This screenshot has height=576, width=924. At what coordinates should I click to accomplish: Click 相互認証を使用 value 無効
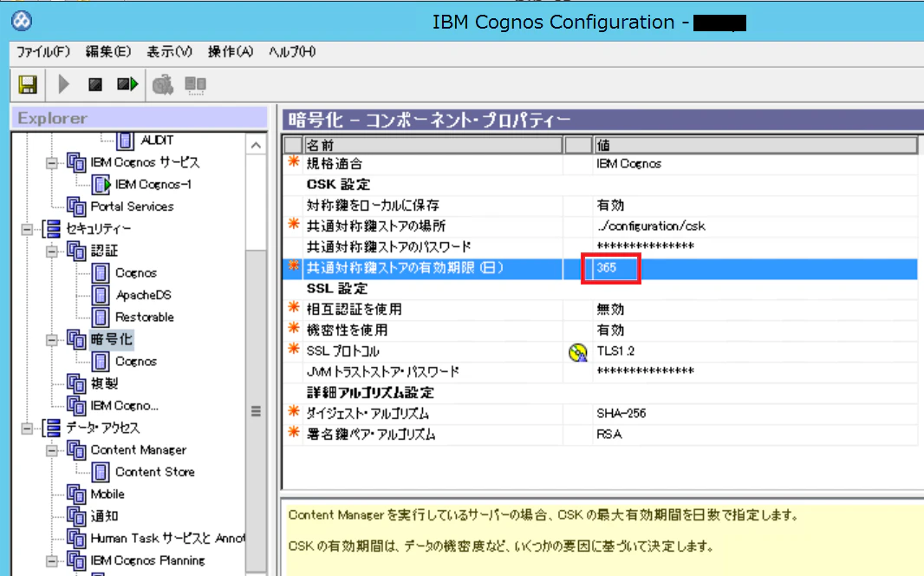610,310
